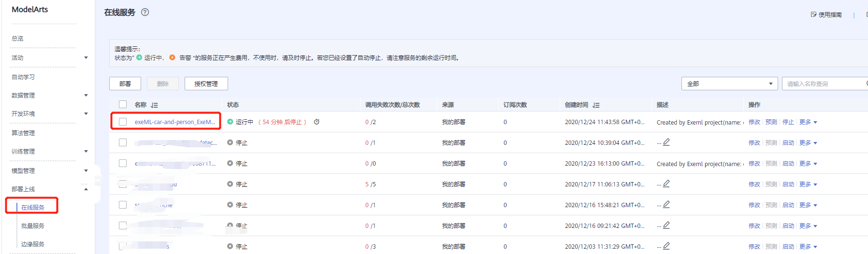Toggle the select-all checkbox in table header
Viewport: 868px width, 254px height.
point(123,105)
